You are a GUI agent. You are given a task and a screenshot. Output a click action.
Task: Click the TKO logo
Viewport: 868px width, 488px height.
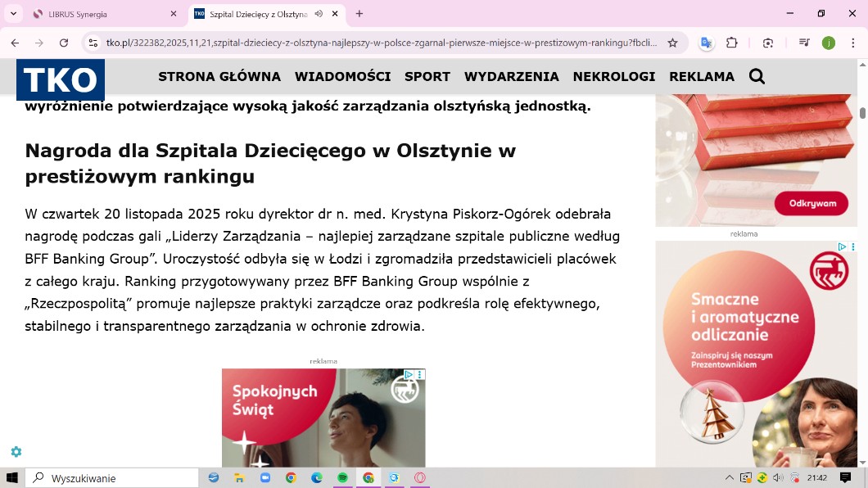coord(61,79)
